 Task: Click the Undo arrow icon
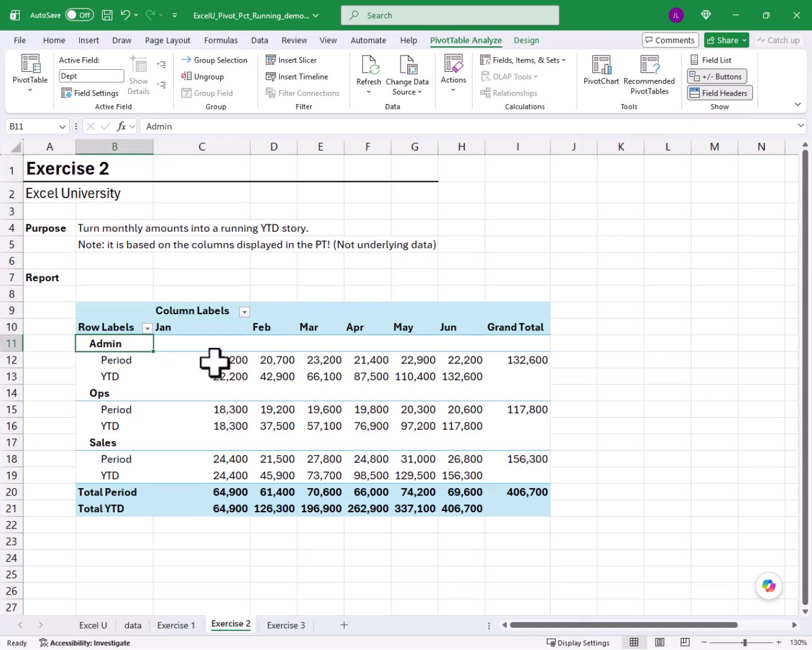click(125, 15)
